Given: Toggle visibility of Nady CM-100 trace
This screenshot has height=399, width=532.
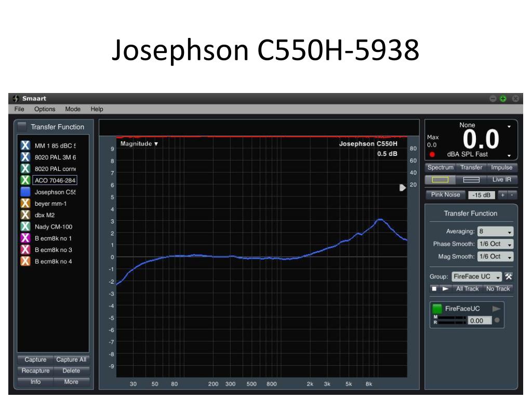Looking at the screenshot, I should 25,227.
